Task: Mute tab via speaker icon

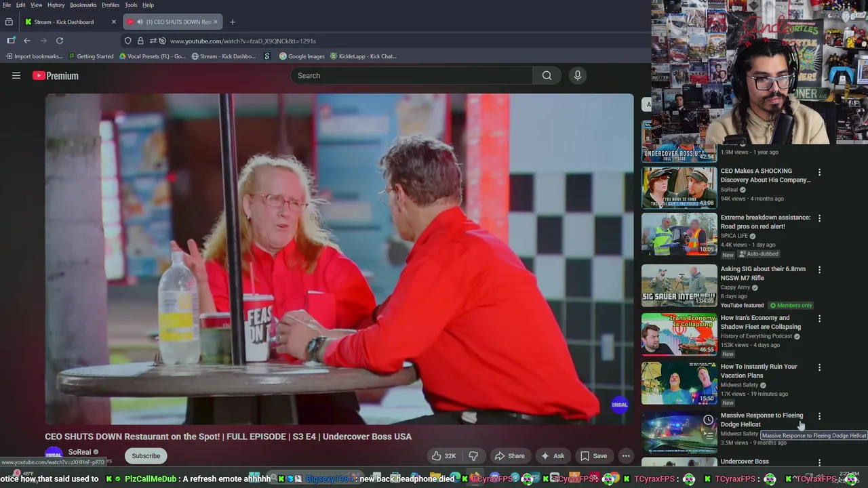Action: tap(140, 22)
